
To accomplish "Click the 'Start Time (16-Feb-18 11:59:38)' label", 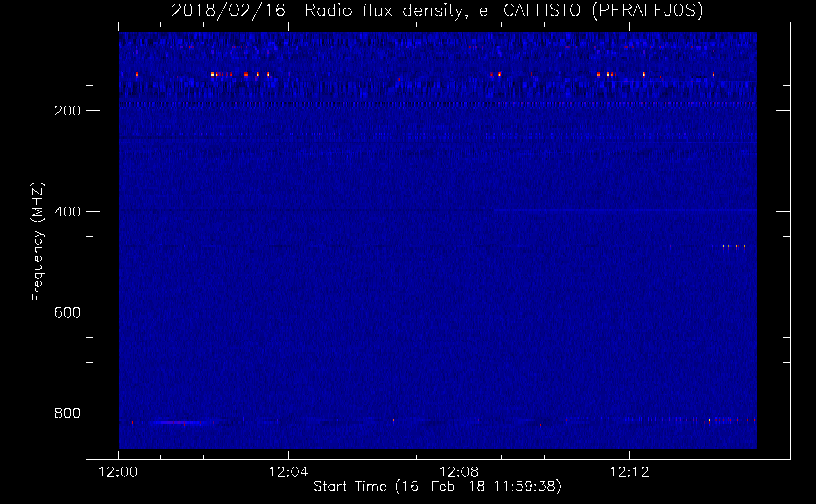I will (438, 487).
